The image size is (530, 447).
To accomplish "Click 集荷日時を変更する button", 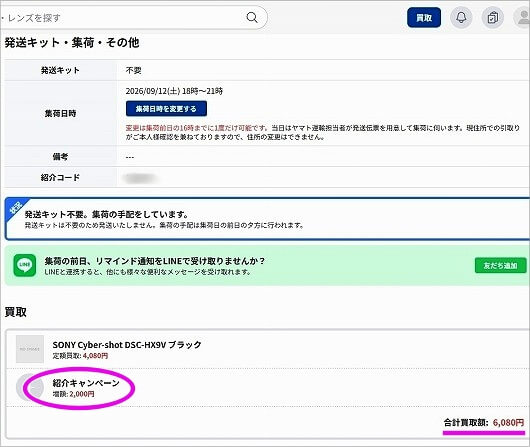I will 166,109.
